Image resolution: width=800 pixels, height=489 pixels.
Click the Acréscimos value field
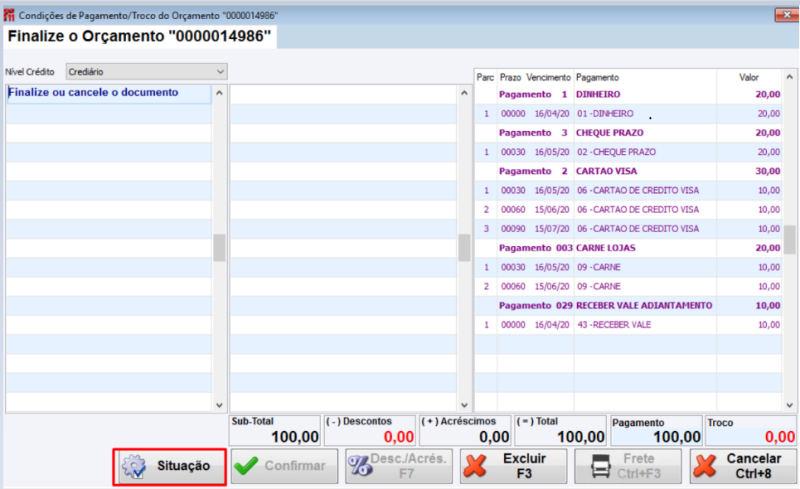coord(465,430)
